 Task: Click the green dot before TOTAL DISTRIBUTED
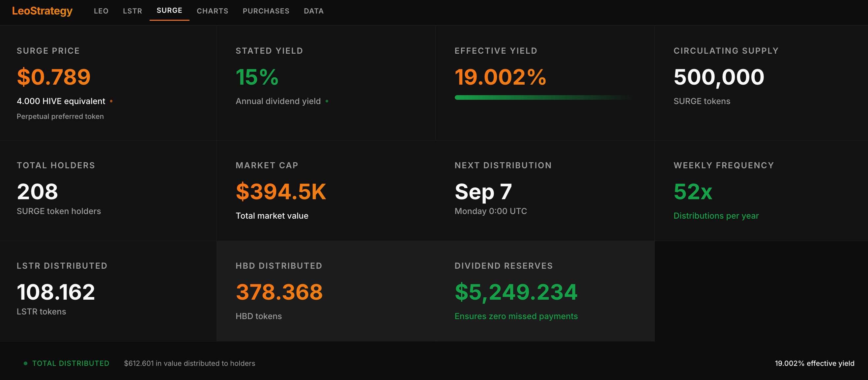click(x=26, y=363)
